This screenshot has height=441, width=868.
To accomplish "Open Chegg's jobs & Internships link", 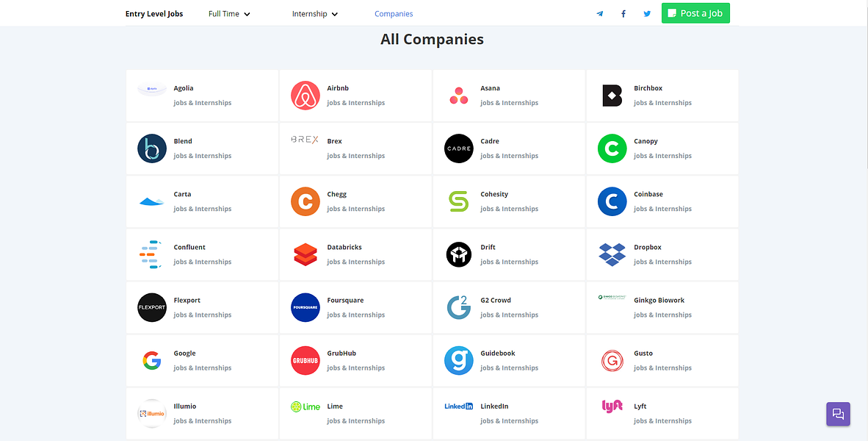I will point(356,209).
